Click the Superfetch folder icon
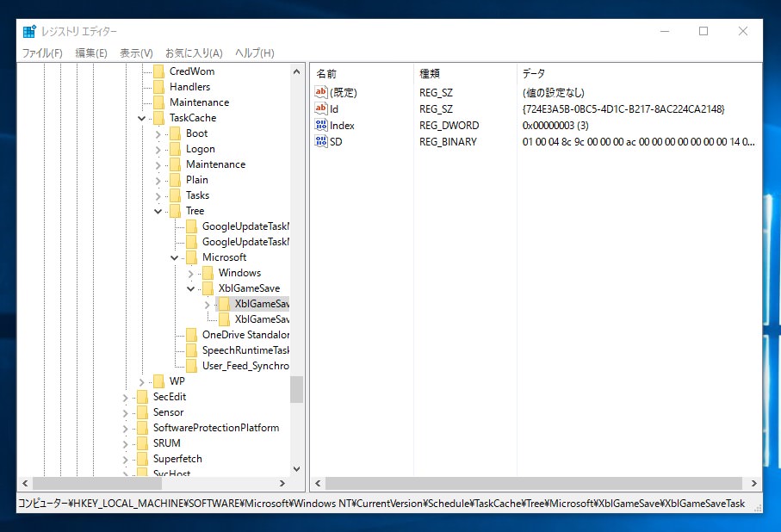The width and height of the screenshot is (781, 532). coord(142,459)
